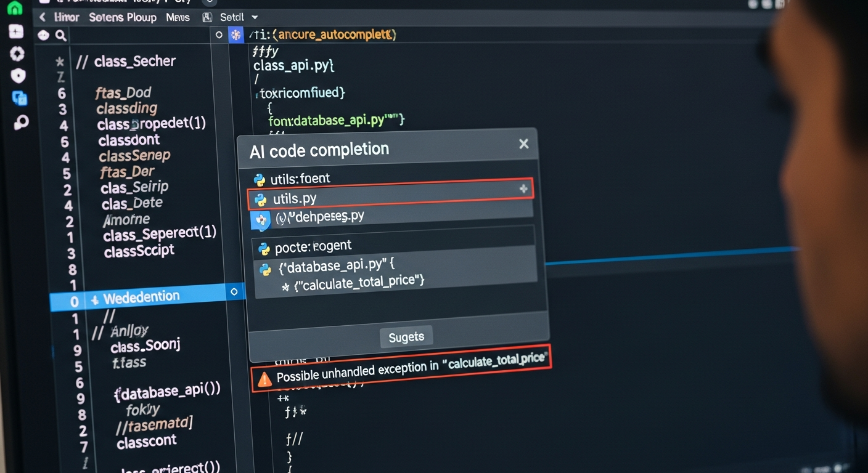Open the Mens menu item
The width and height of the screenshot is (868, 473).
[x=178, y=17]
